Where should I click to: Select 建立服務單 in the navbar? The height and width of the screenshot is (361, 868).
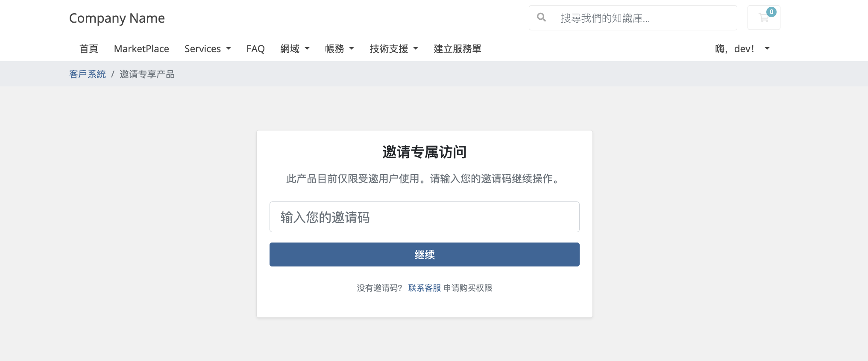click(457, 49)
